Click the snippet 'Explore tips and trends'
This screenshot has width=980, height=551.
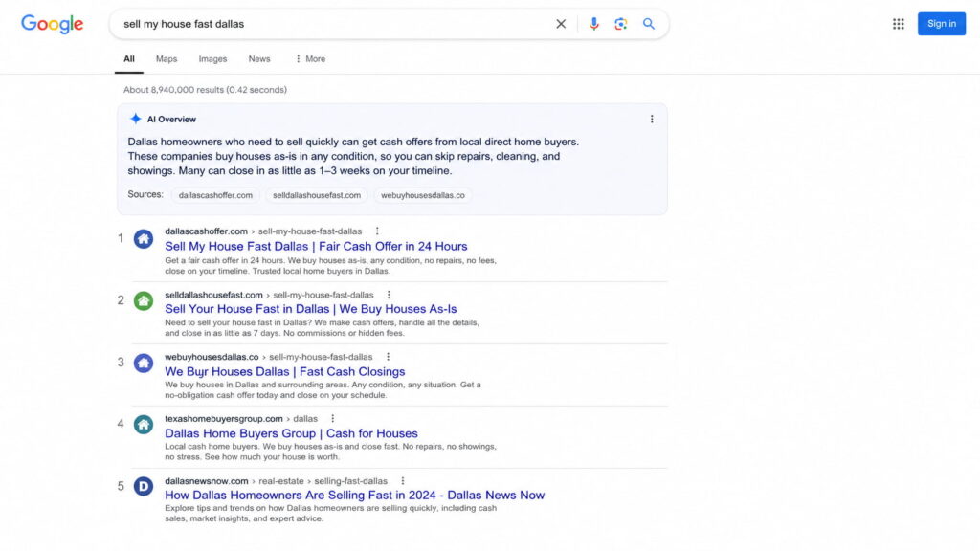pos(330,513)
